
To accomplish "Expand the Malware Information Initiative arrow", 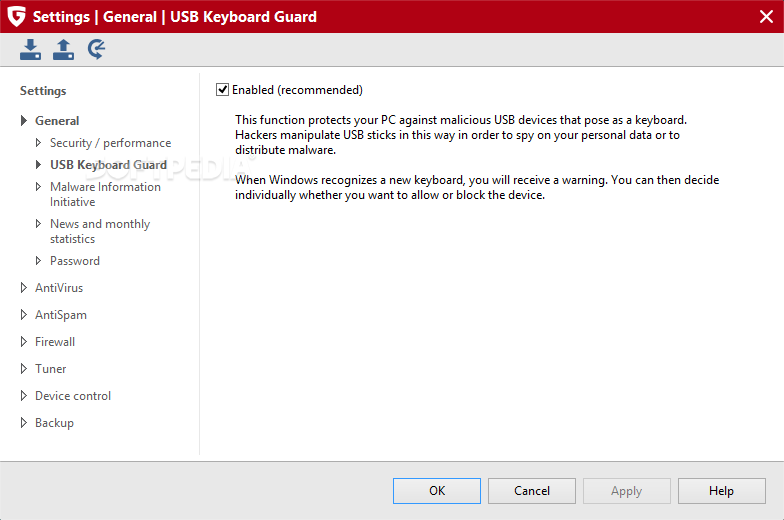I will 38,186.
